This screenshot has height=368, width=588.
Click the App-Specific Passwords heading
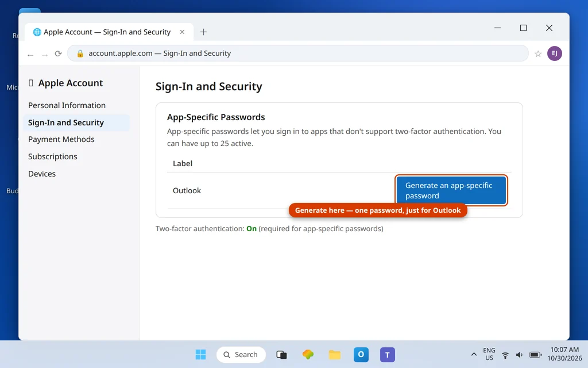point(216,117)
